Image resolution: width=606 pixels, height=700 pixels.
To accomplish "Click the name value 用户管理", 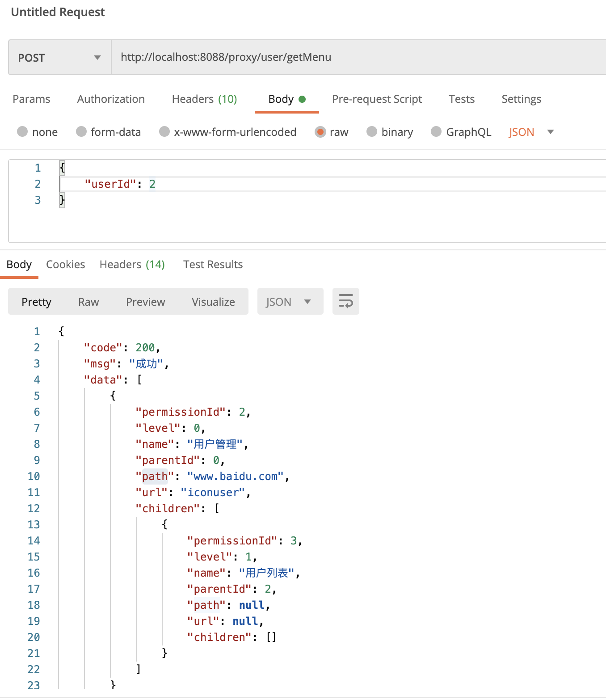I will click(x=215, y=444).
